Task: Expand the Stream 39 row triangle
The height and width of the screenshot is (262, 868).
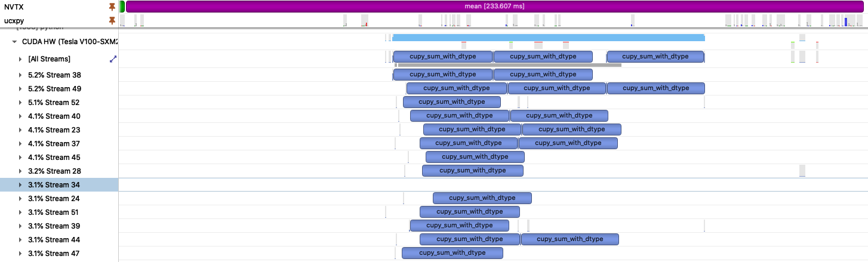Action: coord(20,226)
